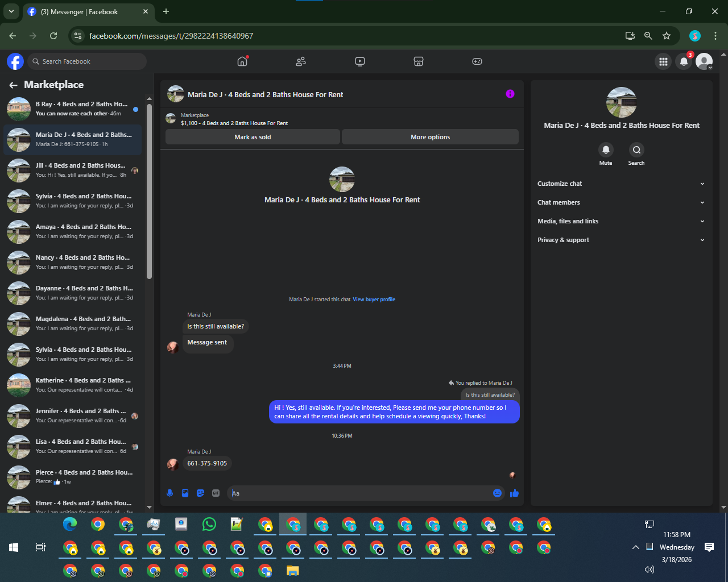Reload the page in Chrome
Image resolution: width=728 pixels, height=582 pixels.
(53, 36)
